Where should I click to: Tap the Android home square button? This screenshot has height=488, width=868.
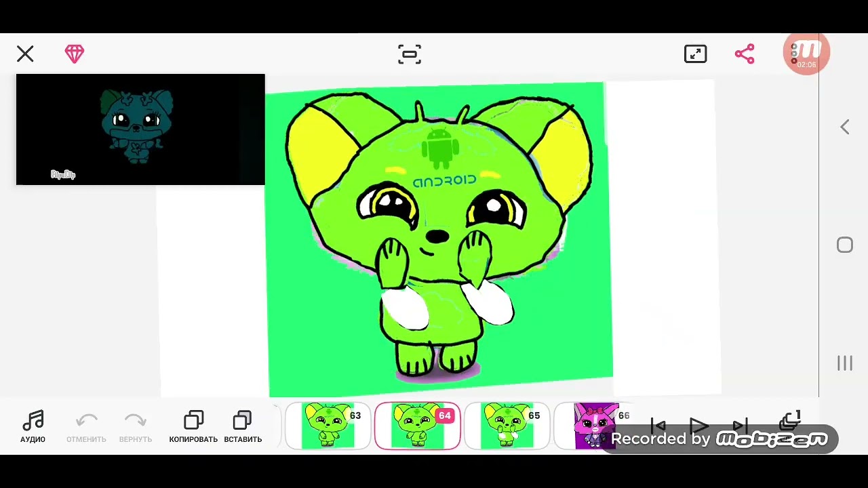click(x=845, y=245)
